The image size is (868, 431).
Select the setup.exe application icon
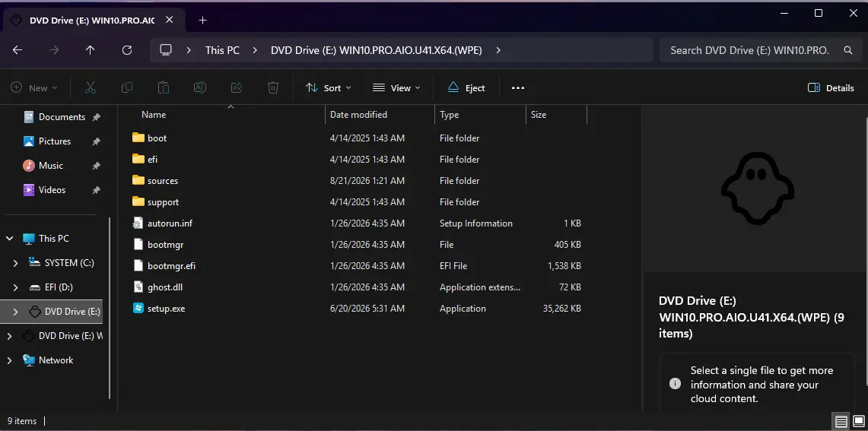(138, 308)
